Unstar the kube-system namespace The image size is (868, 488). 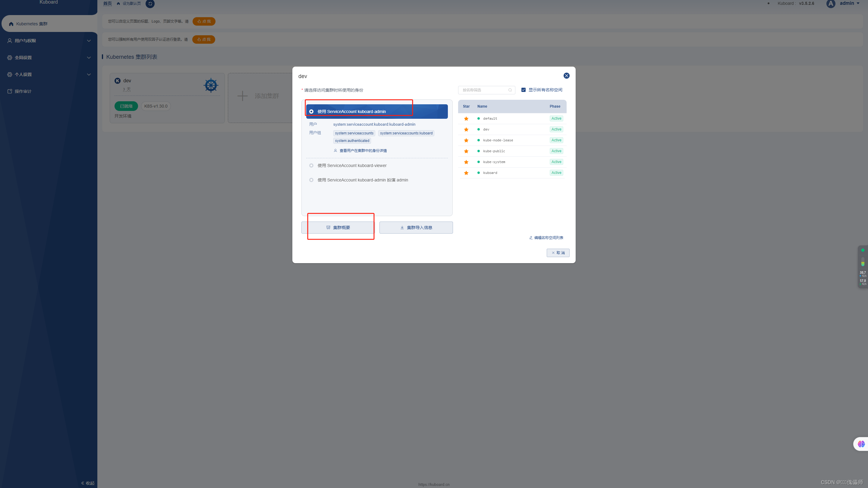(466, 162)
